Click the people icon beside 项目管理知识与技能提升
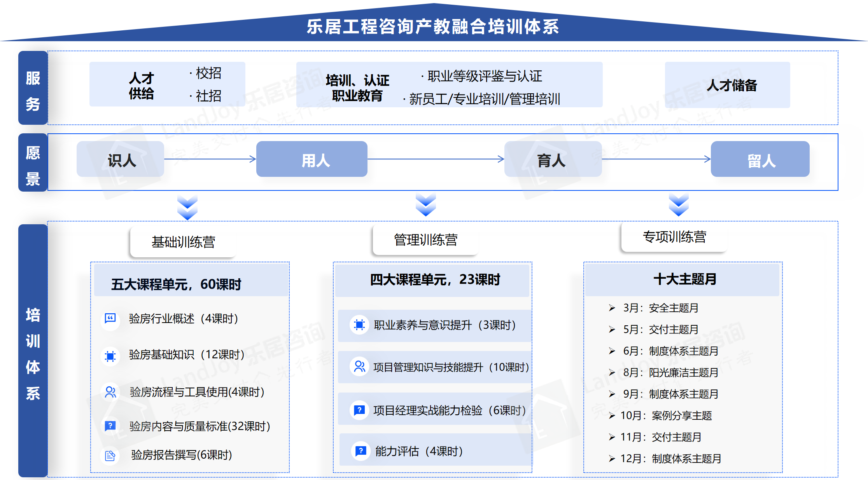The image size is (868, 480). coord(359,367)
